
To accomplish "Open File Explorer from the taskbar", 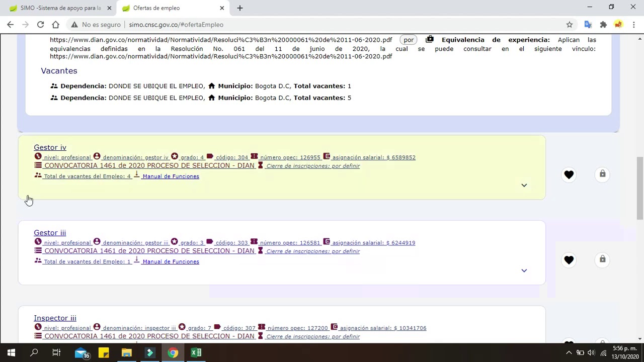I will [x=126, y=353].
